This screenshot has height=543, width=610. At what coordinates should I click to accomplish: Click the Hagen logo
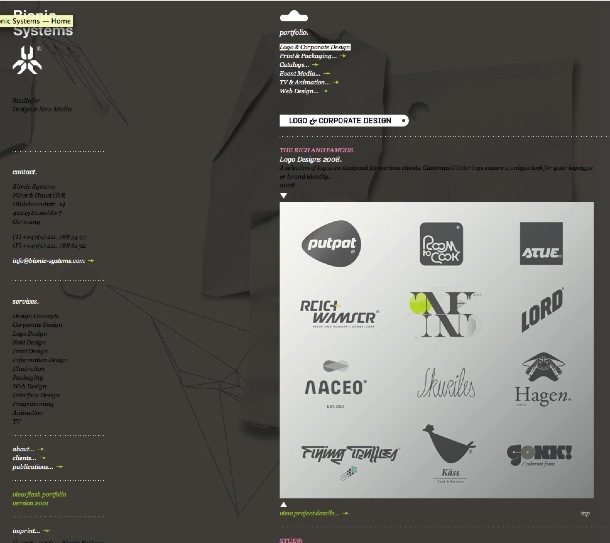(x=542, y=381)
